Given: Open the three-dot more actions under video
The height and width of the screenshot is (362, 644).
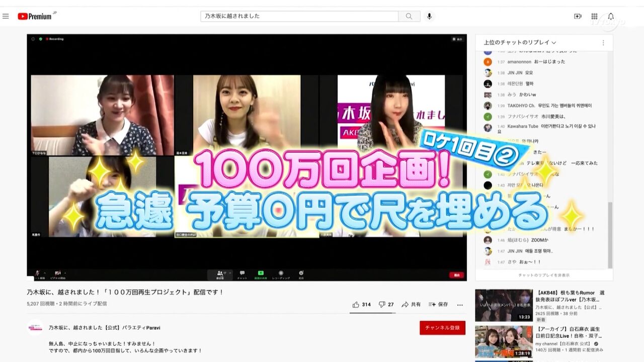Looking at the screenshot, I should click(x=460, y=305).
